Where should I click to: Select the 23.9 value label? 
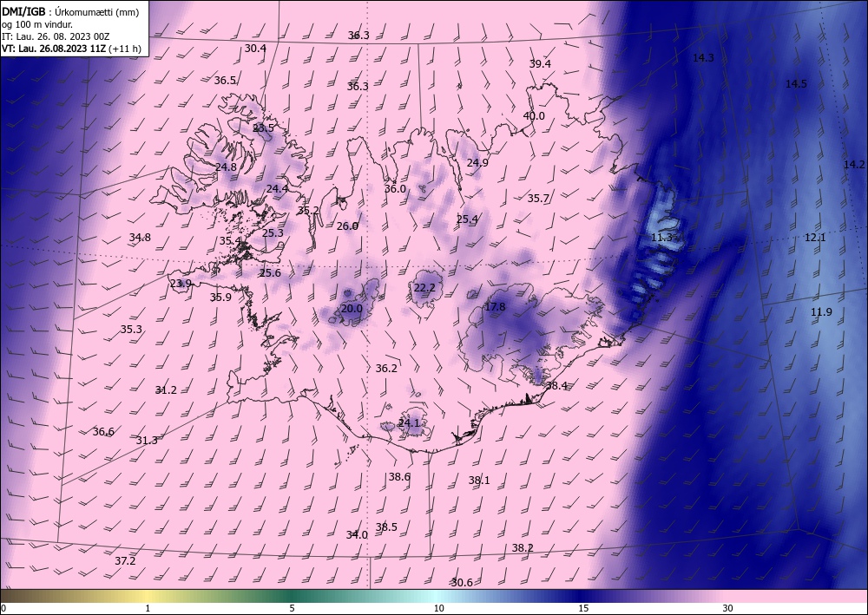(x=181, y=283)
